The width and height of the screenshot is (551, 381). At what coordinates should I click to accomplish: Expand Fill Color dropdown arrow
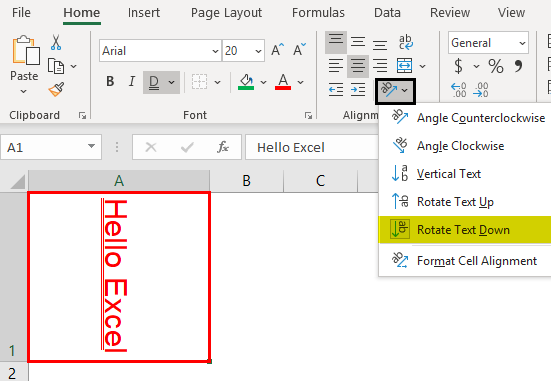click(x=264, y=82)
